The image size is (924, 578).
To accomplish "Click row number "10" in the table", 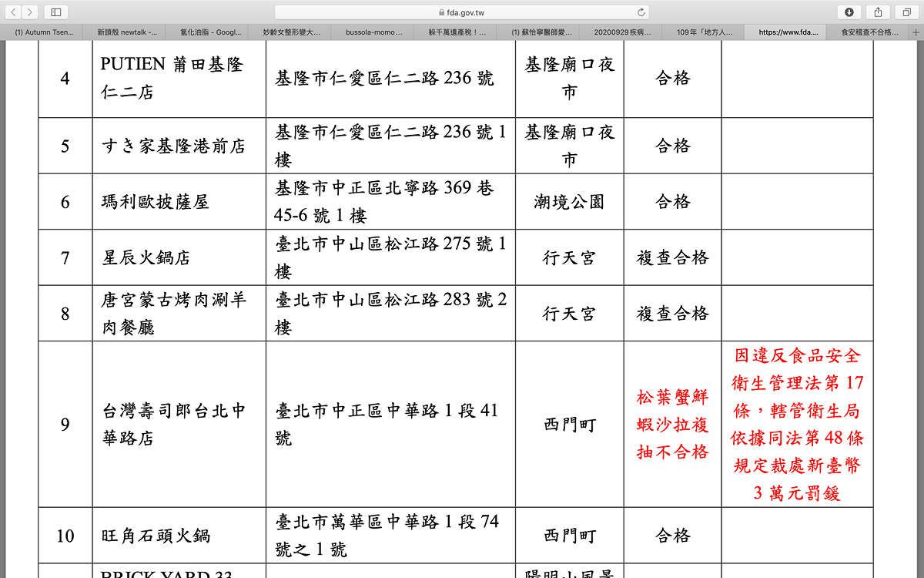I will point(65,535).
